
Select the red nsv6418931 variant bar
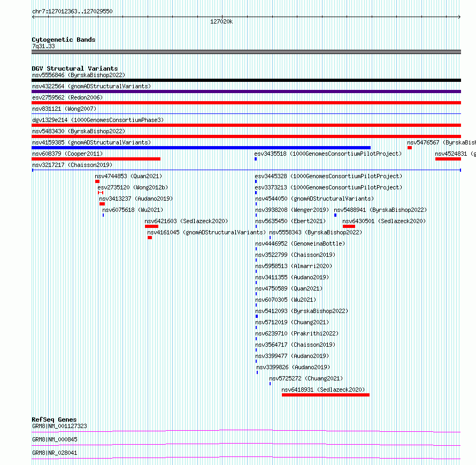325,395
